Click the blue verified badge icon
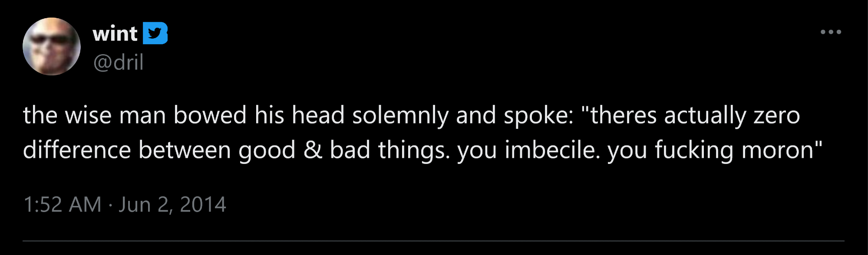 click(x=155, y=33)
